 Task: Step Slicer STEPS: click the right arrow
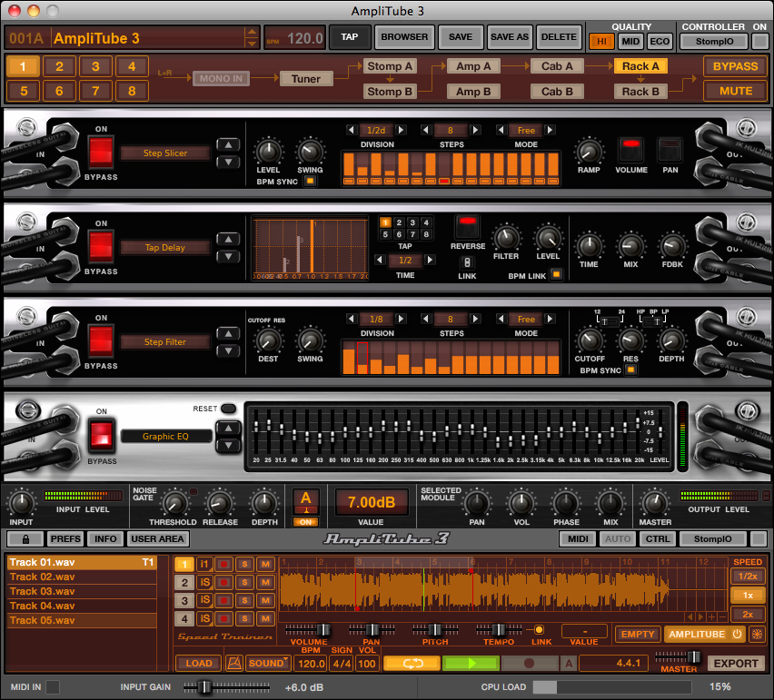point(475,130)
